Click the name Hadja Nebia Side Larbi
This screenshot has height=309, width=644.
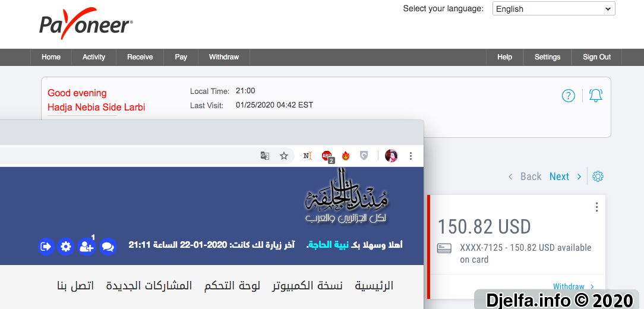[96, 108]
